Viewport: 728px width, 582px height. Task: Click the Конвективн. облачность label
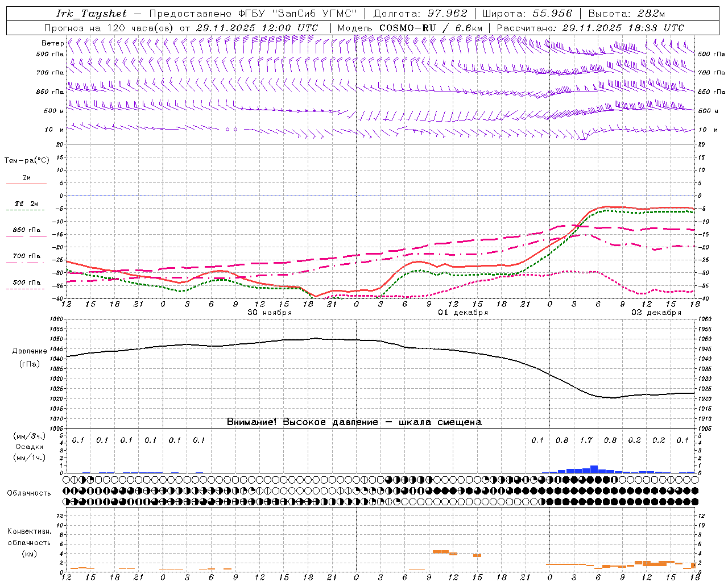(29, 537)
